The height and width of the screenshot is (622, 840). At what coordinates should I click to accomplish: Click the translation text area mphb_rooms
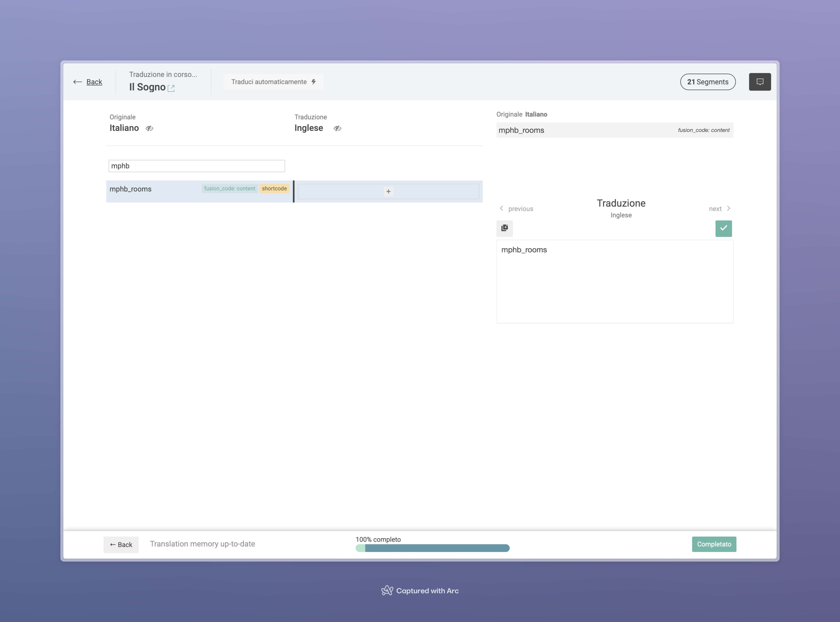tap(615, 281)
